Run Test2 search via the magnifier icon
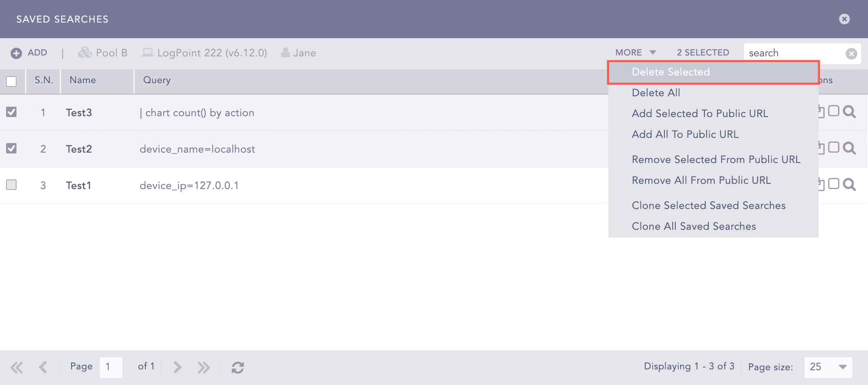Image resolution: width=868 pixels, height=385 pixels. pos(849,148)
